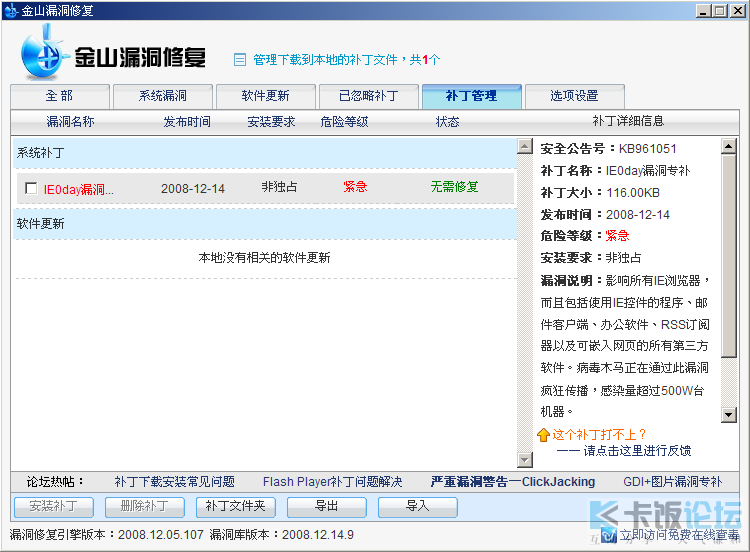The height and width of the screenshot is (552, 750).
Task: Click the 116.00KB patch size value
Action: pyautogui.click(x=633, y=193)
